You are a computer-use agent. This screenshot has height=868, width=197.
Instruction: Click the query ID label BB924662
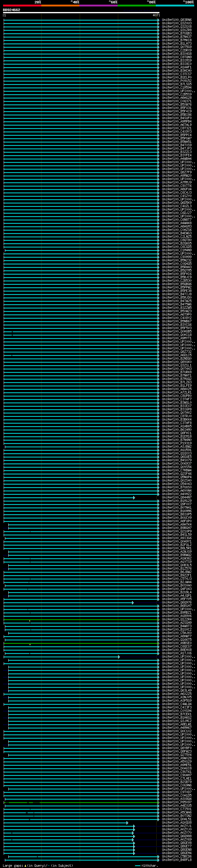point(11,10)
